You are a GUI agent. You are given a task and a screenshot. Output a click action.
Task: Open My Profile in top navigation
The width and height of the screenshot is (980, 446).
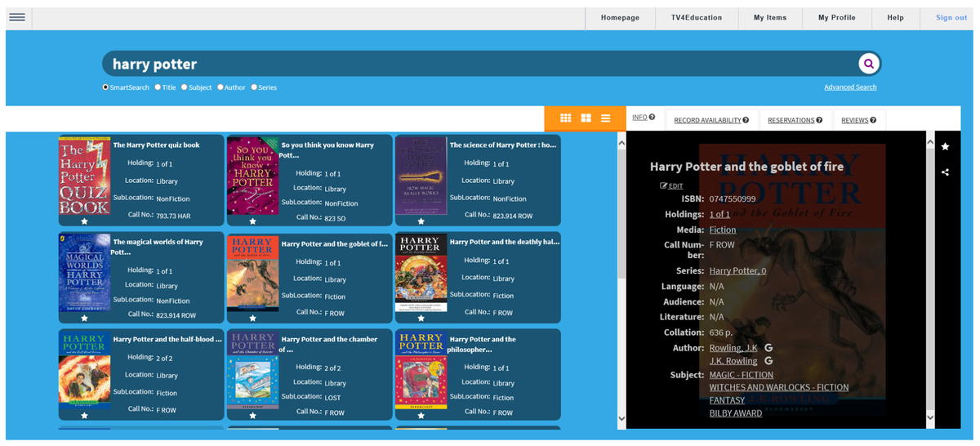tap(837, 18)
